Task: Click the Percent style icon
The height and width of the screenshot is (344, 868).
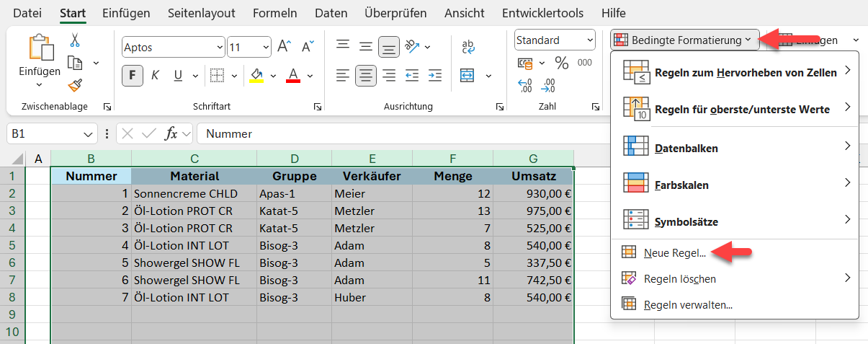Action: point(561,63)
